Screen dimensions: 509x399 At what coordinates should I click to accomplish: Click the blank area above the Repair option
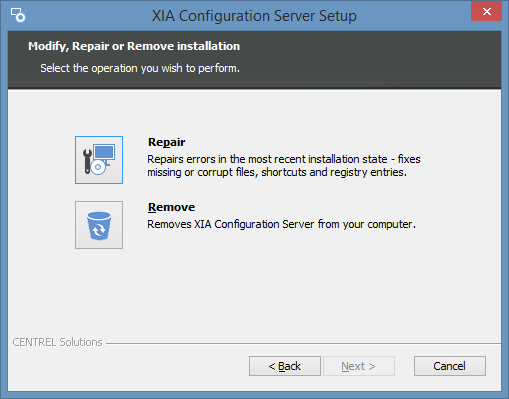[x=254, y=112]
